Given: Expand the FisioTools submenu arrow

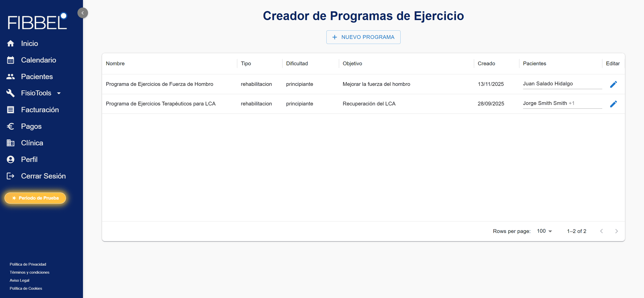Looking at the screenshot, I should click(59, 93).
